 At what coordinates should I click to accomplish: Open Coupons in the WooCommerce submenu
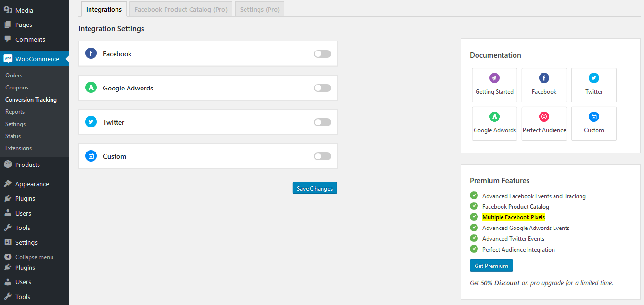point(17,88)
